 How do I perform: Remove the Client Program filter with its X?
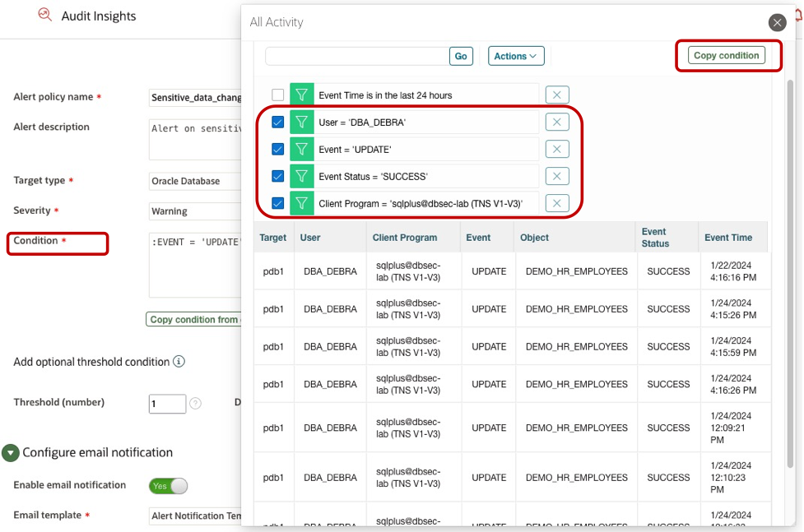coord(558,203)
